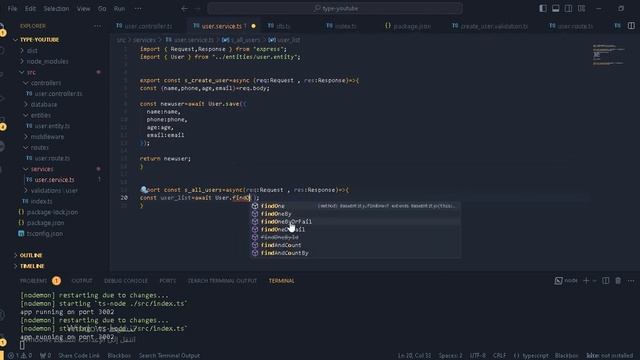Open the DEBUG CONSOLE panel tab
Screen dimensions: 640x360
click(126, 281)
